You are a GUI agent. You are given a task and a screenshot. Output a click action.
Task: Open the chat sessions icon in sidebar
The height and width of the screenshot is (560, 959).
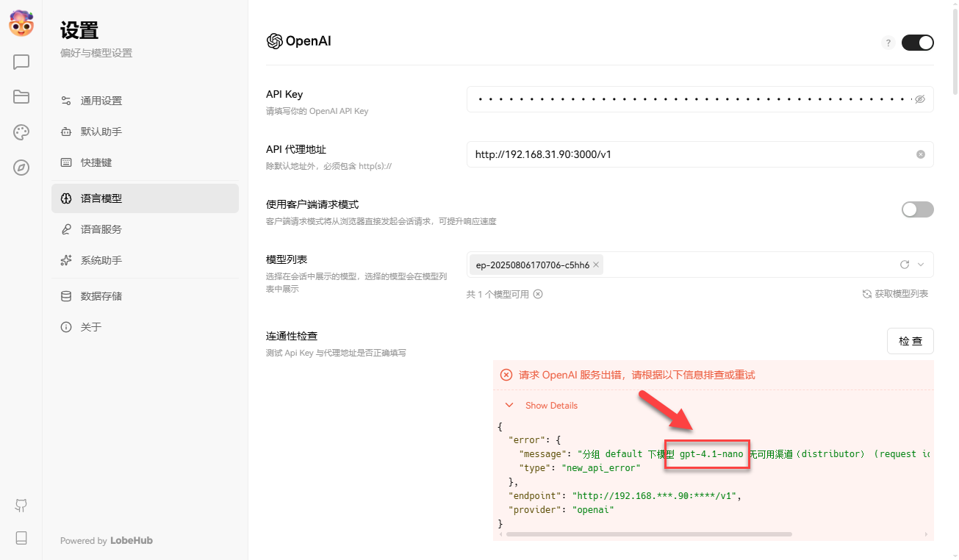tap(21, 62)
